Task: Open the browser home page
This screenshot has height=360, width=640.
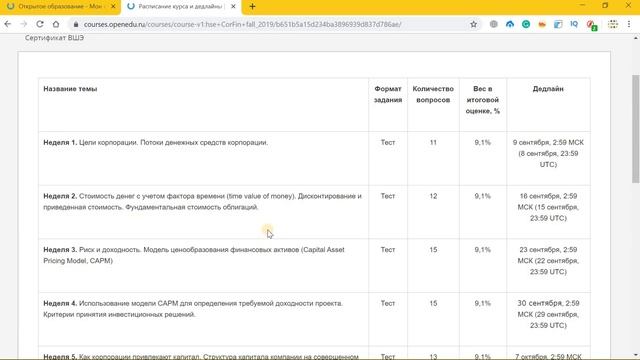Action: tap(56, 24)
